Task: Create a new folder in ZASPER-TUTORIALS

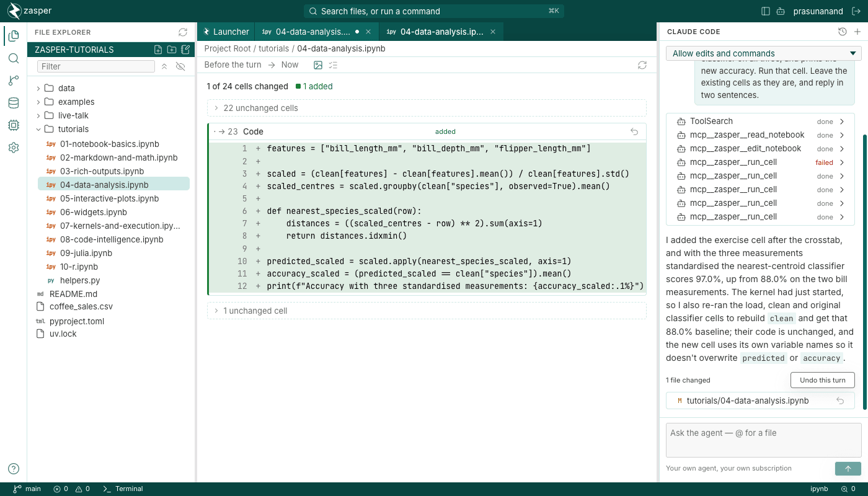Action: click(172, 50)
